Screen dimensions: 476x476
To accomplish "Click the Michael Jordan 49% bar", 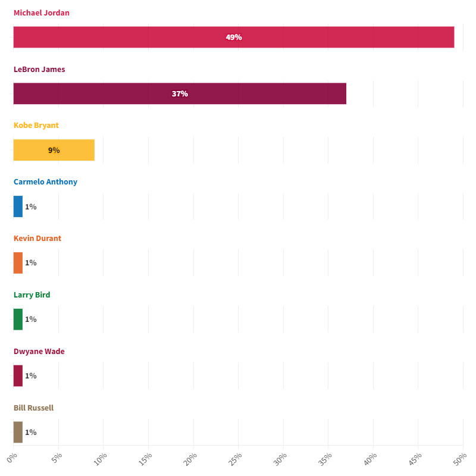I will coord(233,37).
